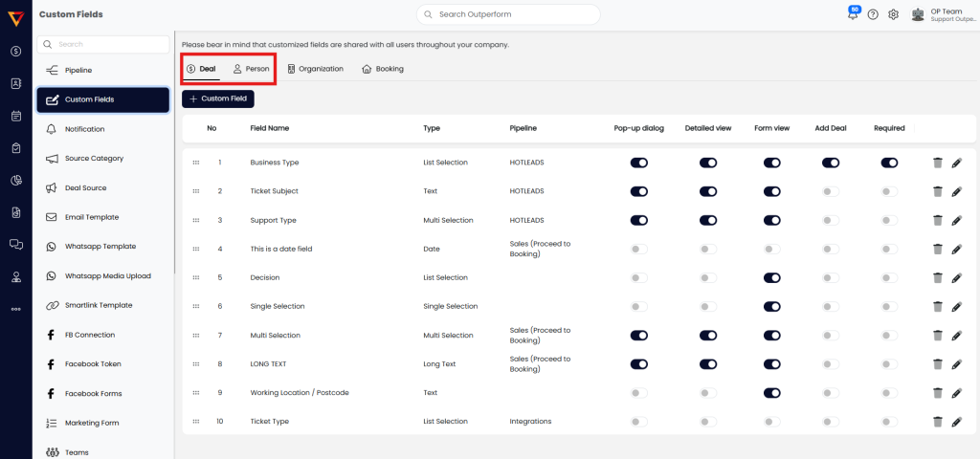Switch to the Organization tab

[x=315, y=69]
